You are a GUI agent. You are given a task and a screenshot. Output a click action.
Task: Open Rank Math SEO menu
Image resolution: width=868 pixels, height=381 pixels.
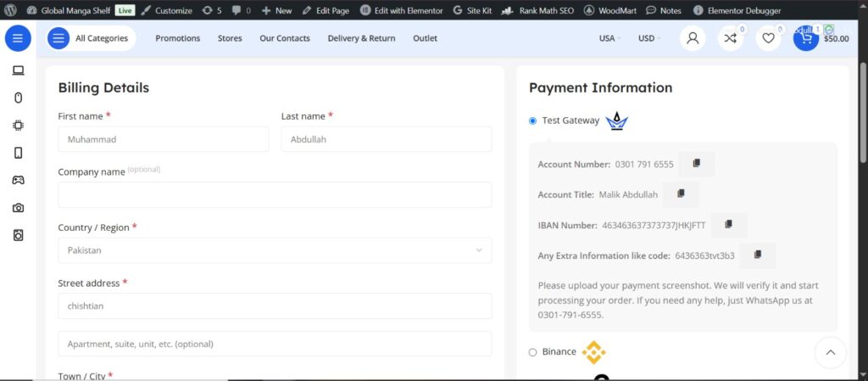[537, 10]
